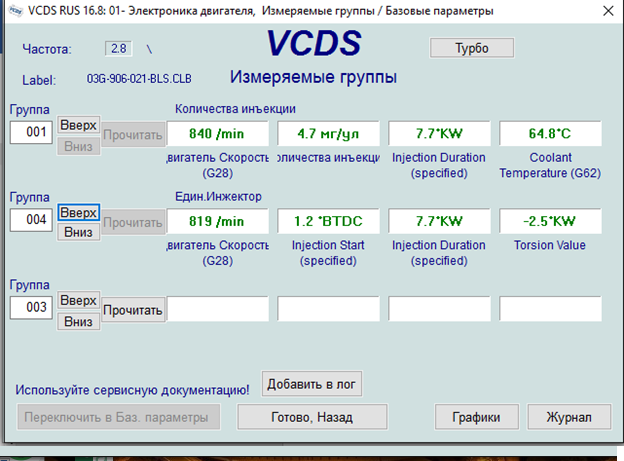Click the group 003 number field
Viewport: 624px width, 461px height.
point(31,308)
